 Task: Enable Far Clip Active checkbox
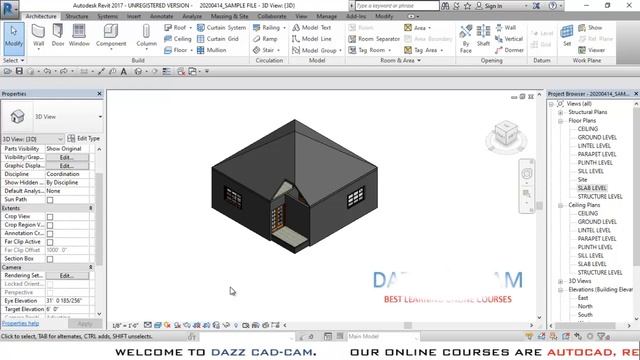50,242
